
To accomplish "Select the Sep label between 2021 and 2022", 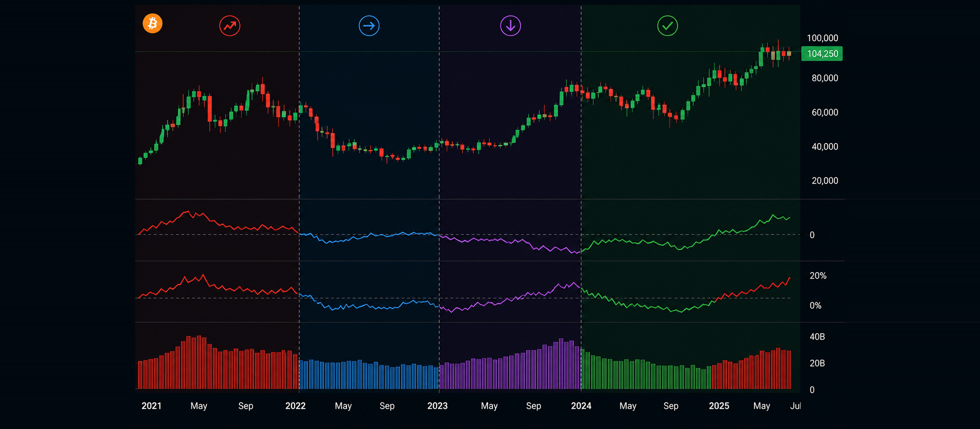I will coord(246,406).
